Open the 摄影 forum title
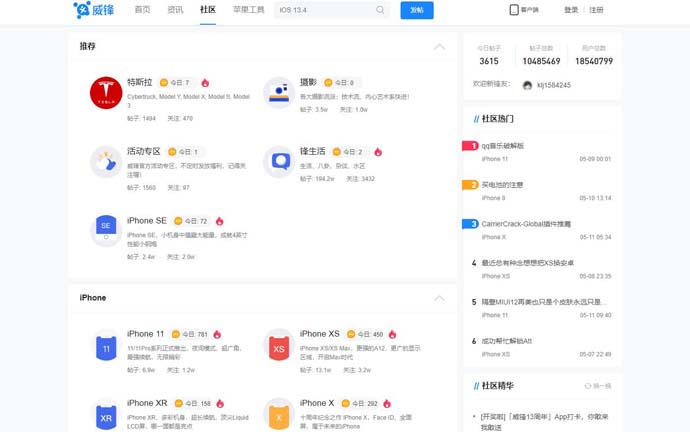This screenshot has width=690, height=432. [x=308, y=82]
